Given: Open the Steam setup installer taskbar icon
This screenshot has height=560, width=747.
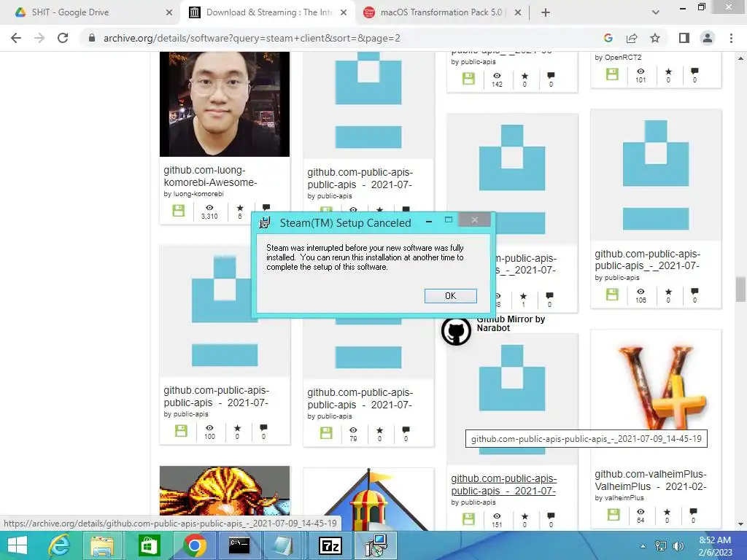Looking at the screenshot, I should 376,545.
